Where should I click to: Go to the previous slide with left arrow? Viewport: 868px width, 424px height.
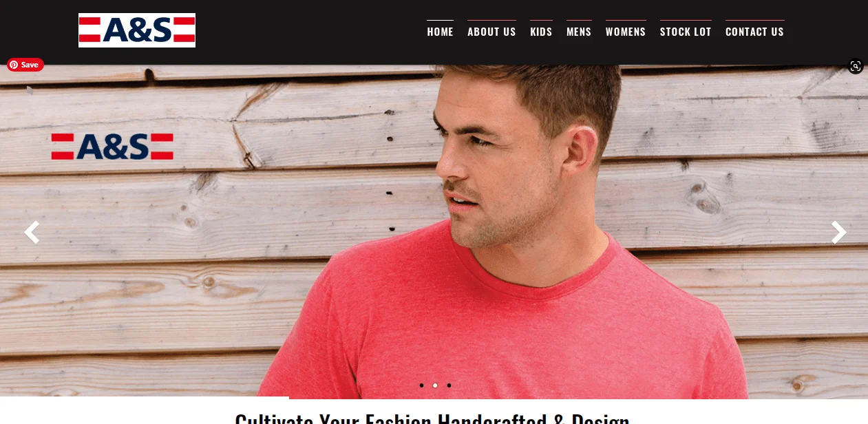[x=32, y=233]
